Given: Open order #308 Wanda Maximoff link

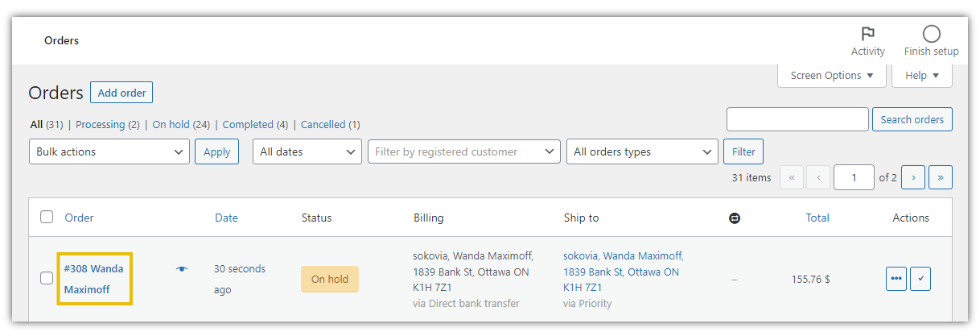Looking at the screenshot, I should 94,279.
